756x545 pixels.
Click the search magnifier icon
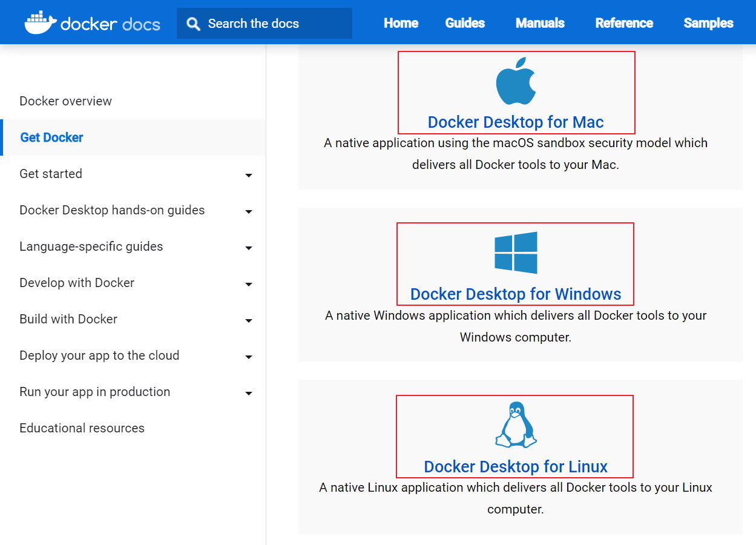tap(192, 23)
